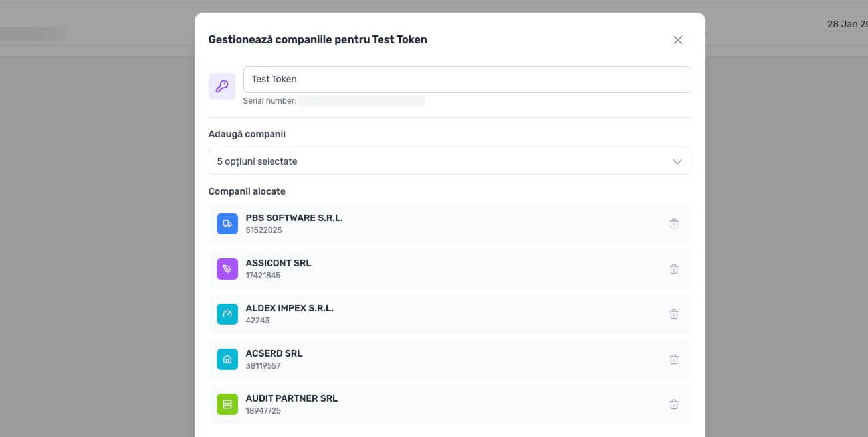Select the AUDIT PARTNER SRL name
The image size is (868, 437).
[292, 398]
